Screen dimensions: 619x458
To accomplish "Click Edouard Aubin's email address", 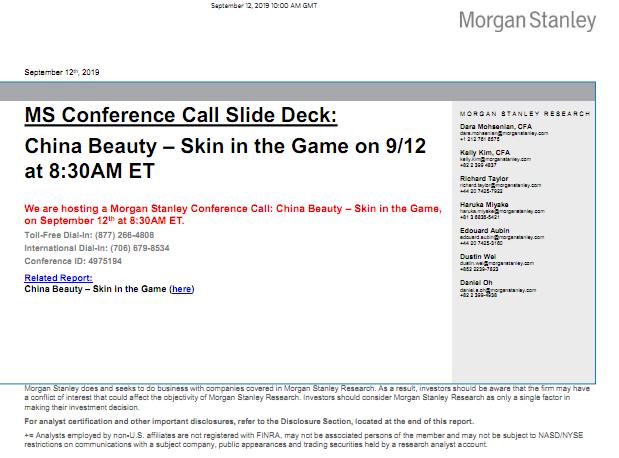I will [x=502, y=237].
